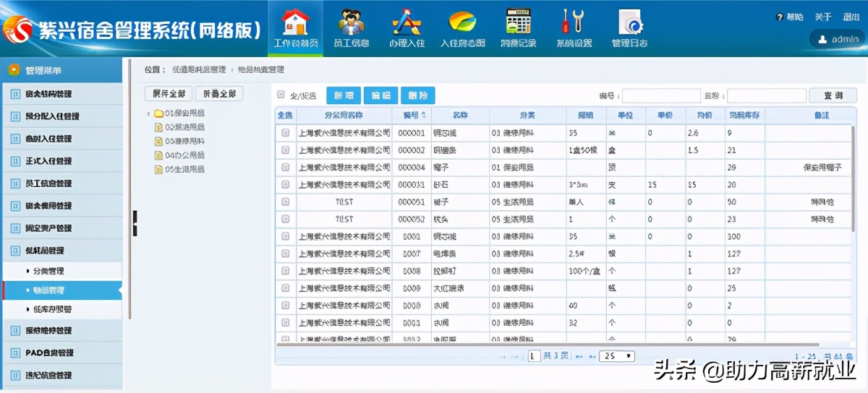Click the remark cell 保安用帽子
The image size is (868, 393).
click(822, 168)
